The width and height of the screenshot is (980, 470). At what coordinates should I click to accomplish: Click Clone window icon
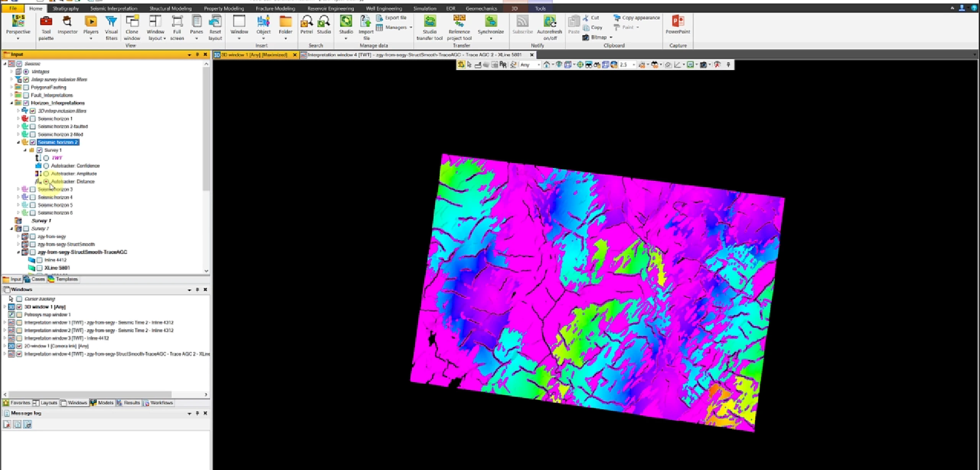click(x=132, y=21)
